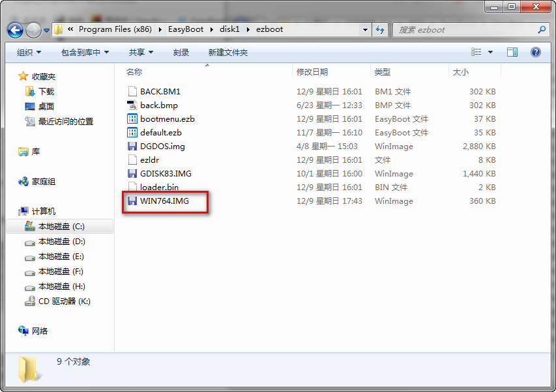Viewport: 556px width, 392px height.
Task: Click the Refresh icon in address bar
Action: coord(379,29)
